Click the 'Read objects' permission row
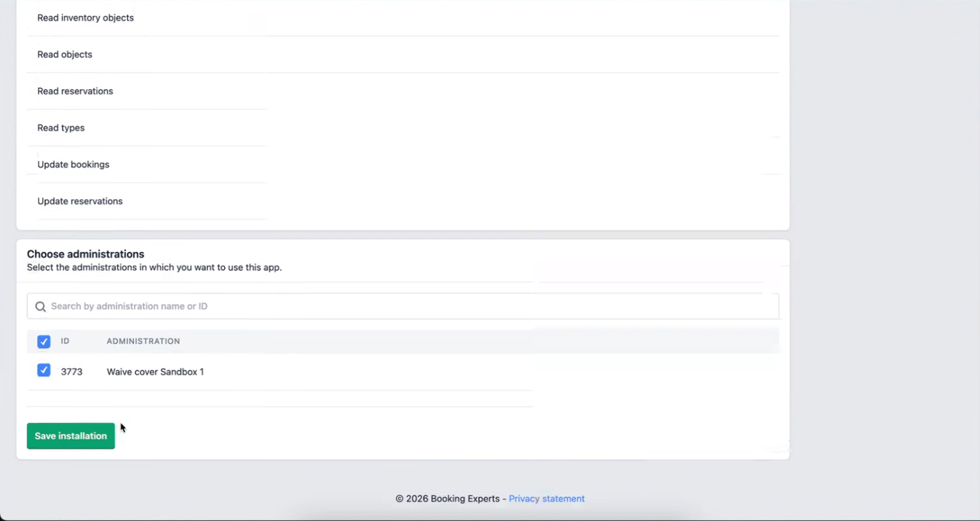 (x=403, y=54)
